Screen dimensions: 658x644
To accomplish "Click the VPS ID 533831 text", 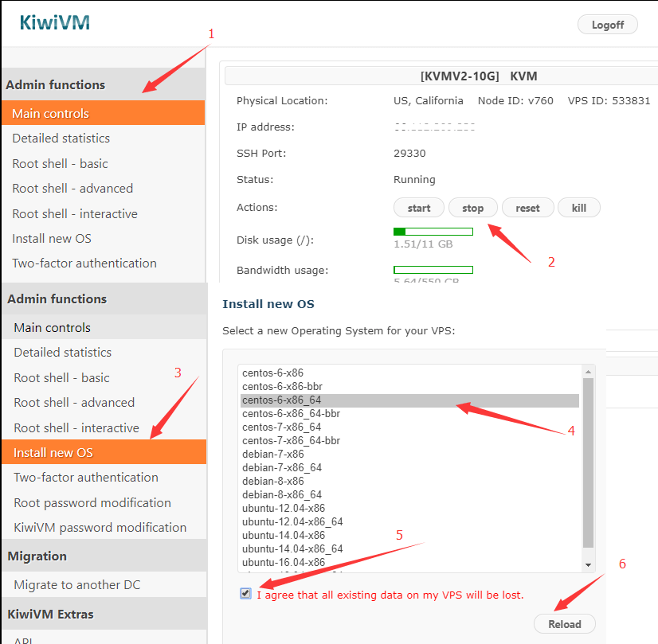I will [x=609, y=100].
